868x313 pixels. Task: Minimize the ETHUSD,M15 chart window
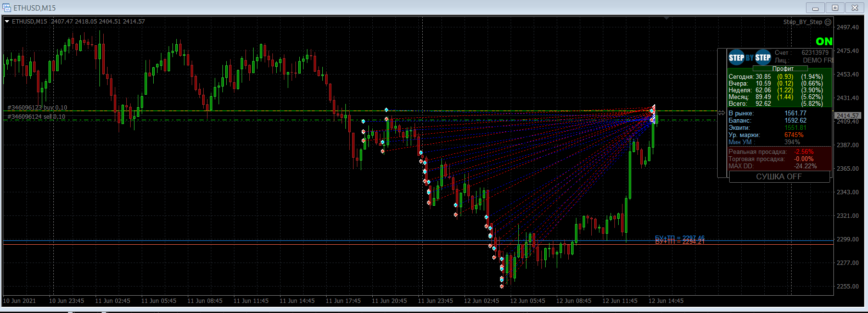coord(815,8)
